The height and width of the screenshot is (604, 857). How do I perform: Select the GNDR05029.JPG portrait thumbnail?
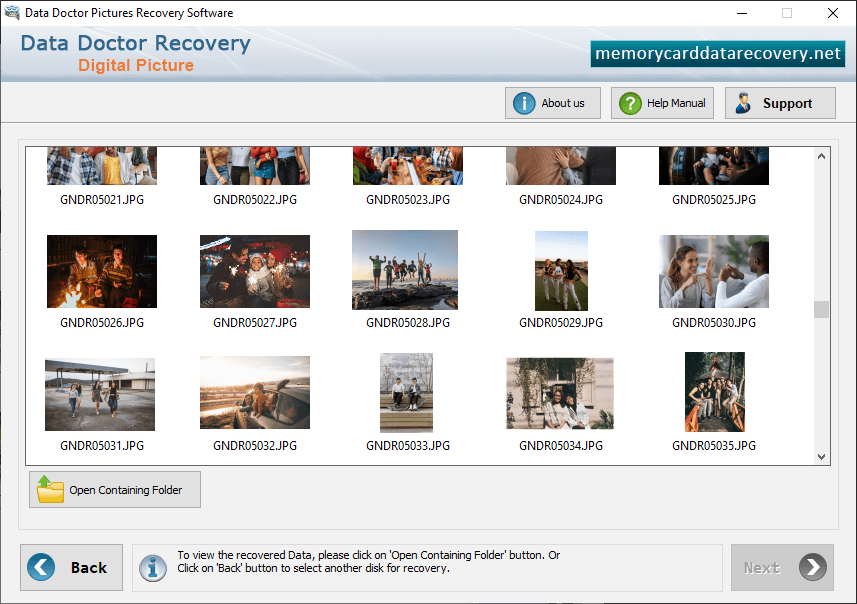tap(561, 271)
